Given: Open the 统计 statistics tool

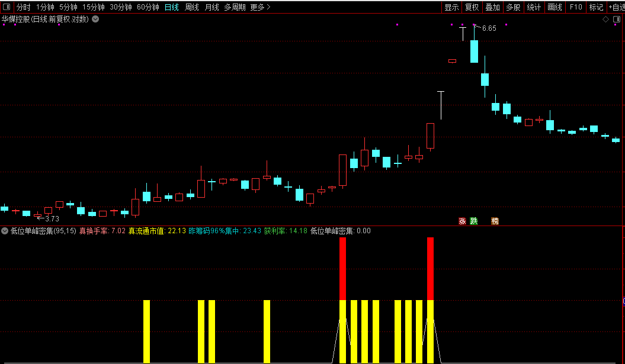Looking at the screenshot, I should (534, 7).
